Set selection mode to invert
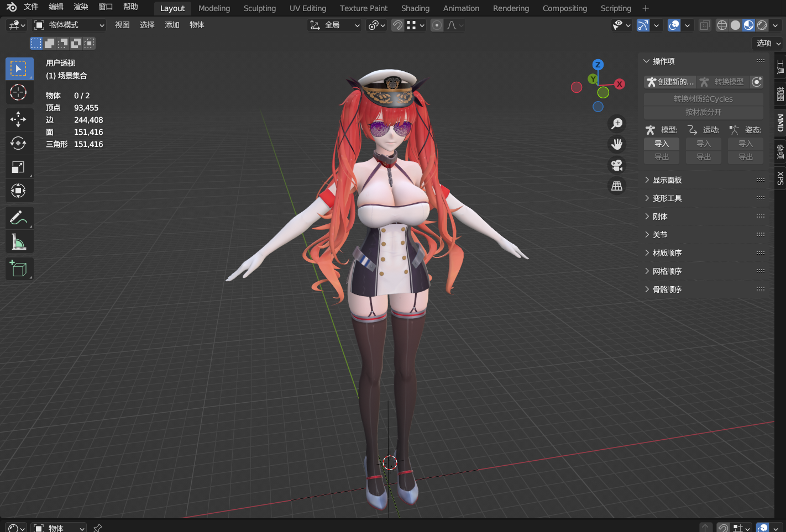The image size is (786, 532). point(76,43)
